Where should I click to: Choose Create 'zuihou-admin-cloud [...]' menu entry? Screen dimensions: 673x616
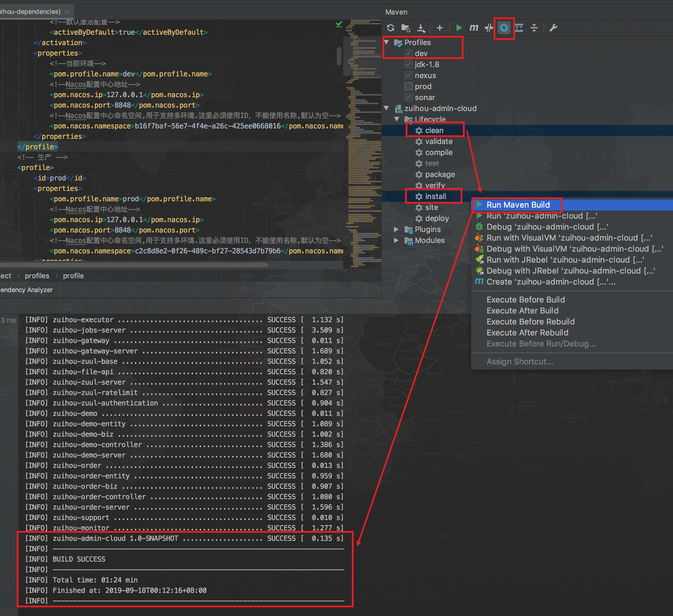point(572,282)
